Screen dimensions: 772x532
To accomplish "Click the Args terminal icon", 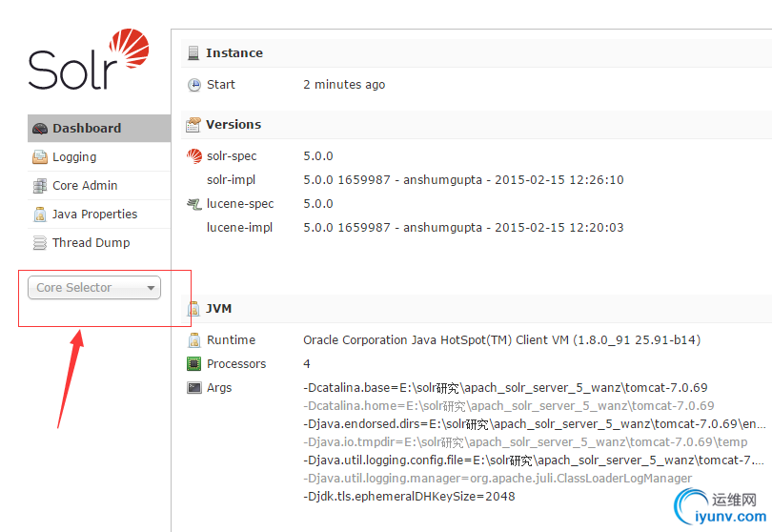I will tap(194, 388).
